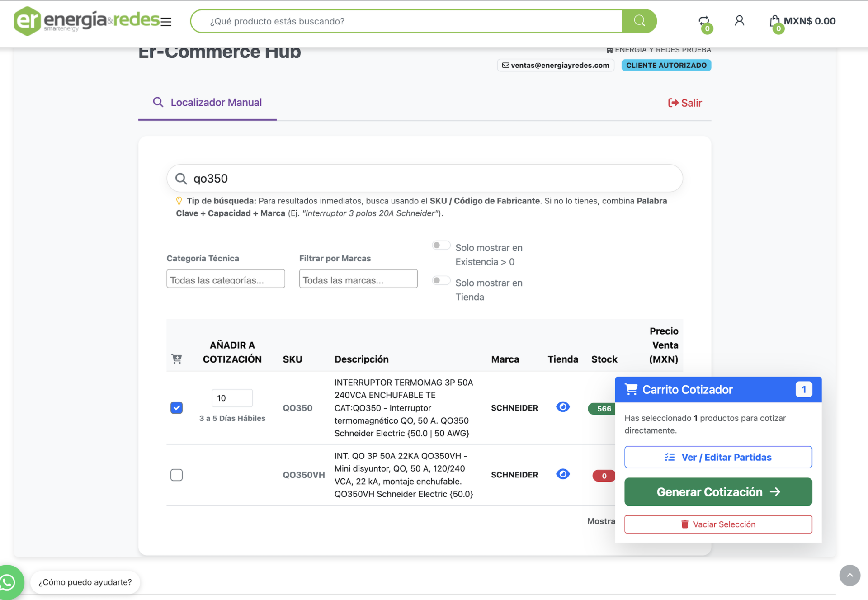The image size is (868, 600).
Task: Open Ver / Editar Partidas
Action: 718,457
